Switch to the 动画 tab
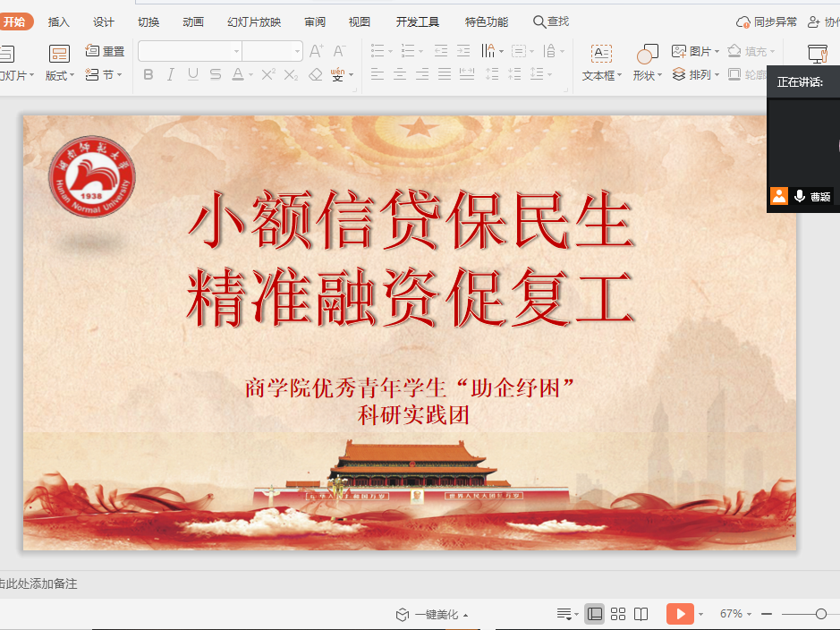Image resolution: width=840 pixels, height=630 pixels. [193, 22]
